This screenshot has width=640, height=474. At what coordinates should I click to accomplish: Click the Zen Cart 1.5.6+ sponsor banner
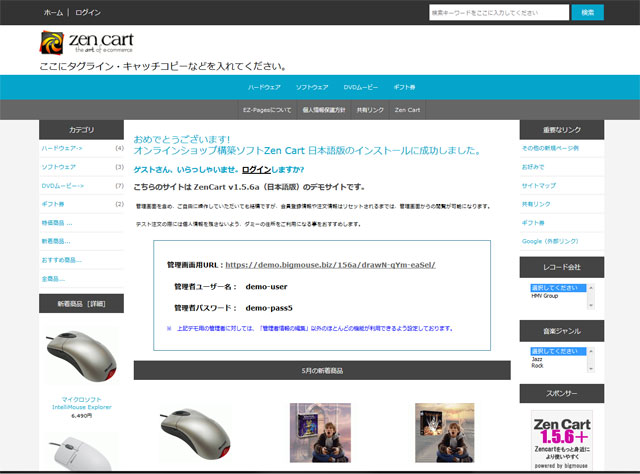click(562, 442)
